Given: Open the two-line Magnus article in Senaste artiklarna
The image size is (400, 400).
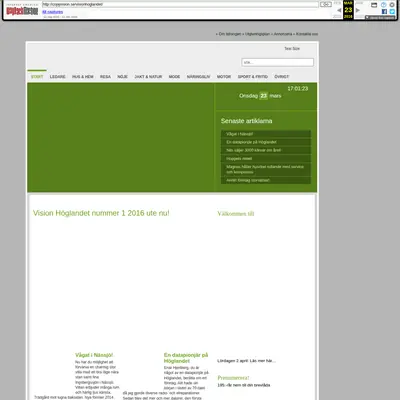Looking at the screenshot, I should [x=266, y=169].
